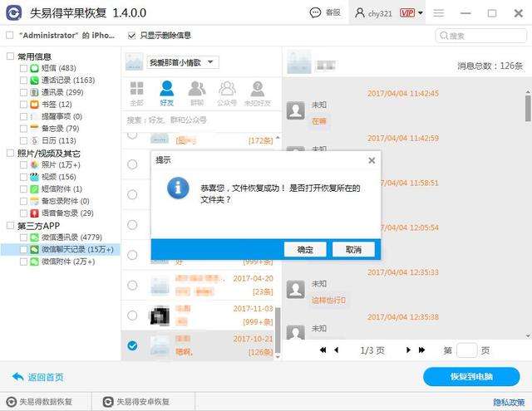Deselect the checked 2017-10-21 conversation
Image resolution: width=532 pixels, height=411 pixels.
tap(132, 345)
